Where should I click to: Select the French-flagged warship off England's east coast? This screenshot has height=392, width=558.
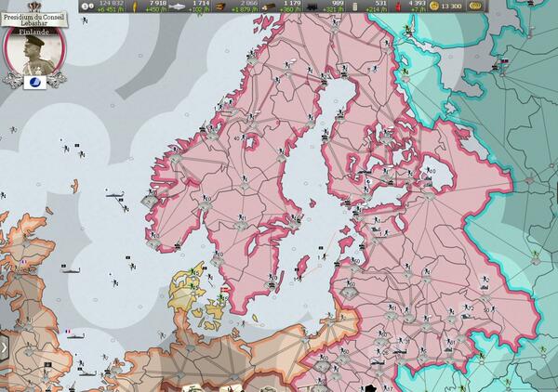click(x=74, y=334)
